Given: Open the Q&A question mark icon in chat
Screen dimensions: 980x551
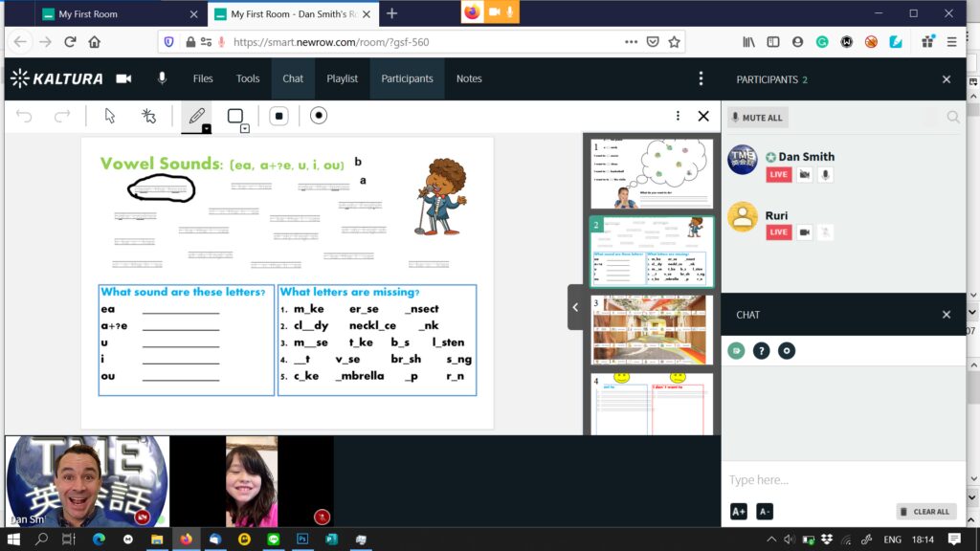Looking at the screenshot, I should pos(761,351).
